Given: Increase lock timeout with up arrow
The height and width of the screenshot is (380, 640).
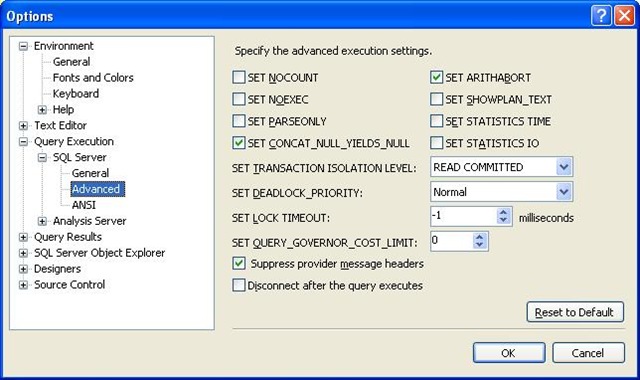Looking at the screenshot, I should pos(503,212).
